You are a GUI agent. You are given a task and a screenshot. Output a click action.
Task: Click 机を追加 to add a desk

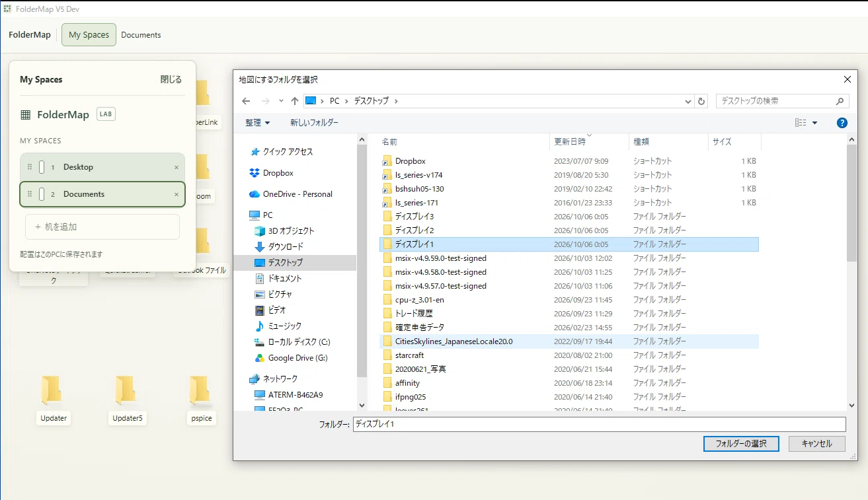pos(102,227)
